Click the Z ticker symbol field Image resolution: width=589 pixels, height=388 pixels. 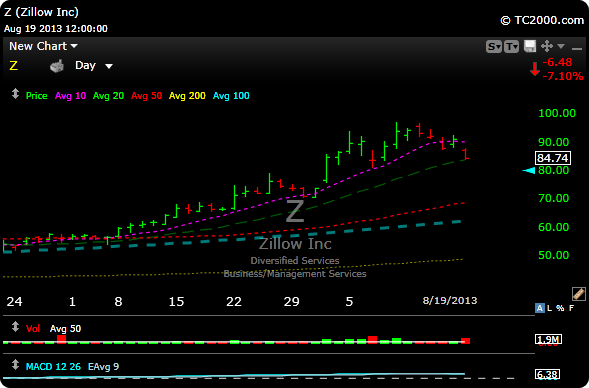pyautogui.click(x=14, y=66)
